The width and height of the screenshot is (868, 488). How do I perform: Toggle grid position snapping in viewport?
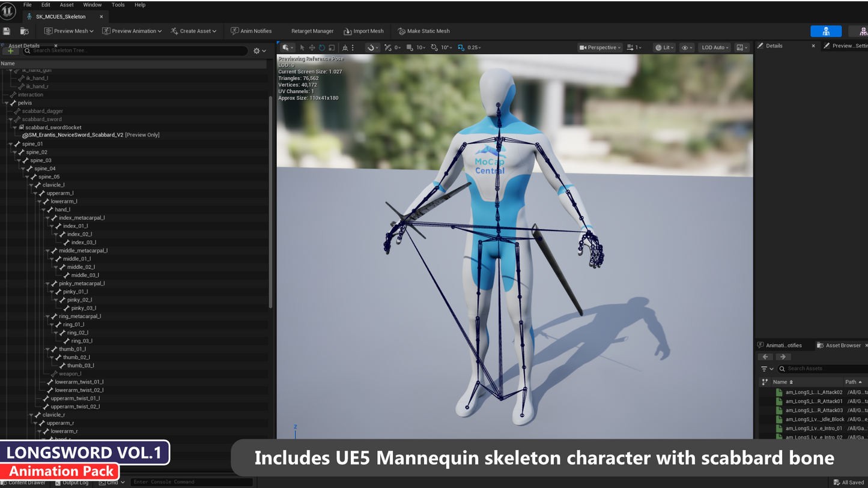click(x=410, y=47)
